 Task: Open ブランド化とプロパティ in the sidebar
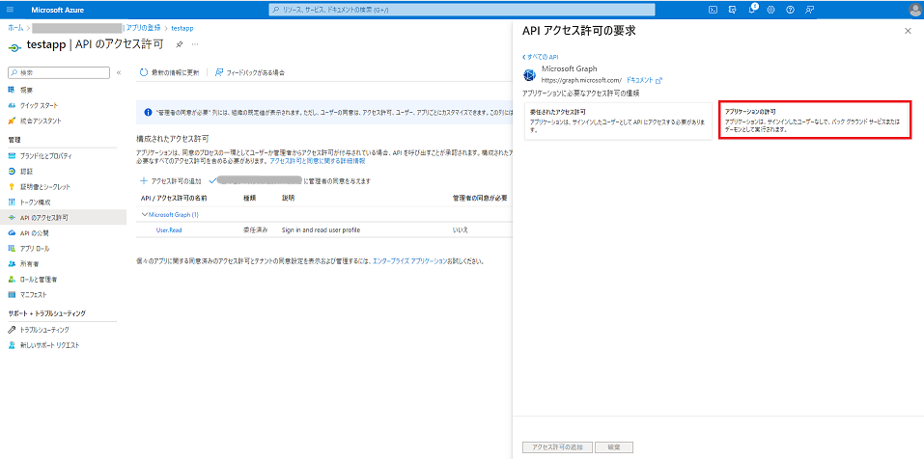click(x=46, y=156)
